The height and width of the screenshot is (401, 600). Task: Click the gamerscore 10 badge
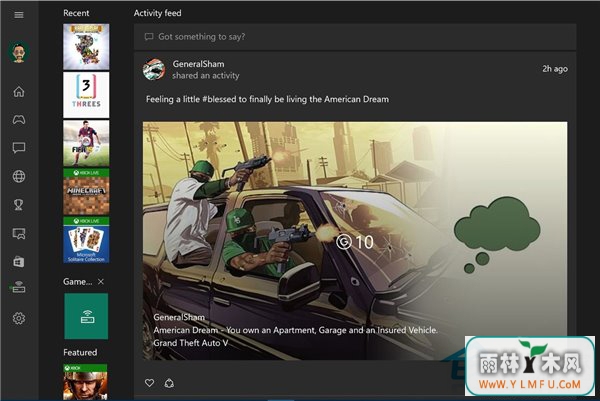pos(355,242)
